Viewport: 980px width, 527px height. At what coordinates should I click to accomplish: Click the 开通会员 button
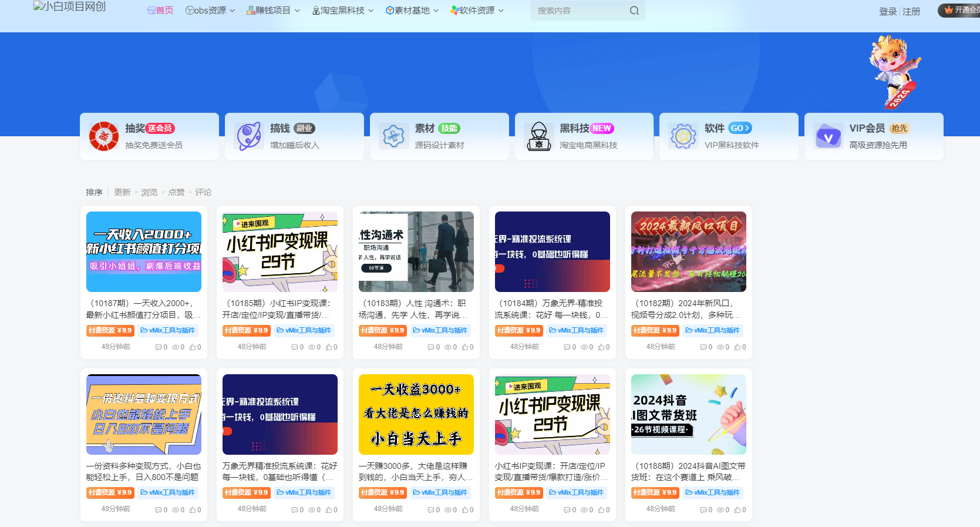point(961,10)
